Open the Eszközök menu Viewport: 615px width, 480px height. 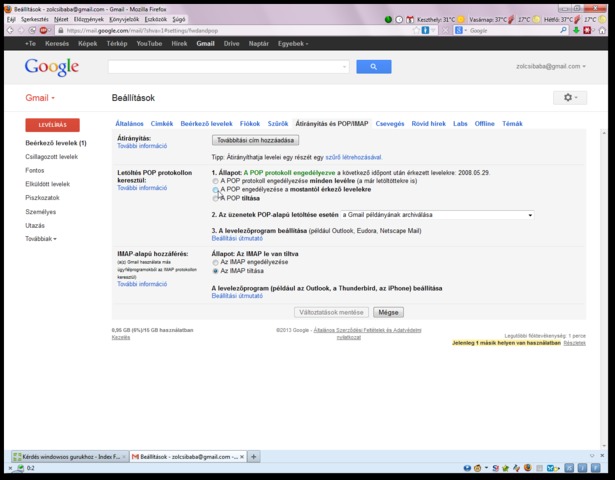tap(156, 19)
